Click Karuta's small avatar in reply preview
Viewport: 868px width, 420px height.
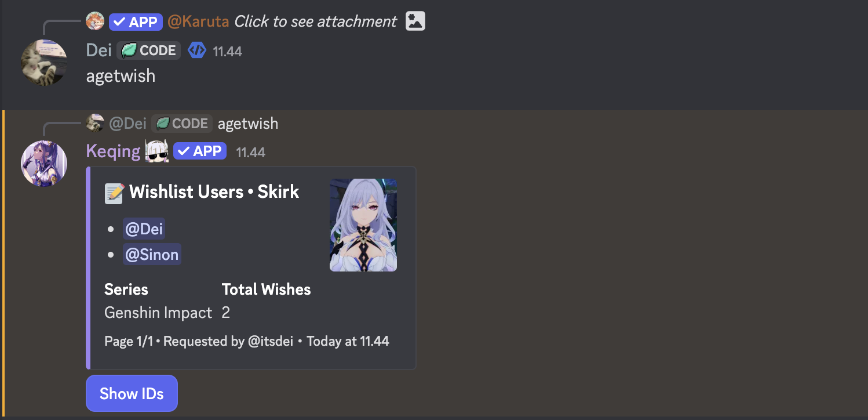(x=95, y=21)
